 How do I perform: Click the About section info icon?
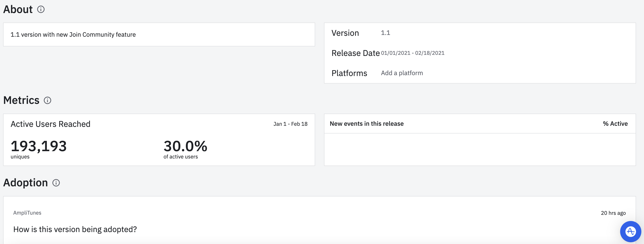[41, 9]
